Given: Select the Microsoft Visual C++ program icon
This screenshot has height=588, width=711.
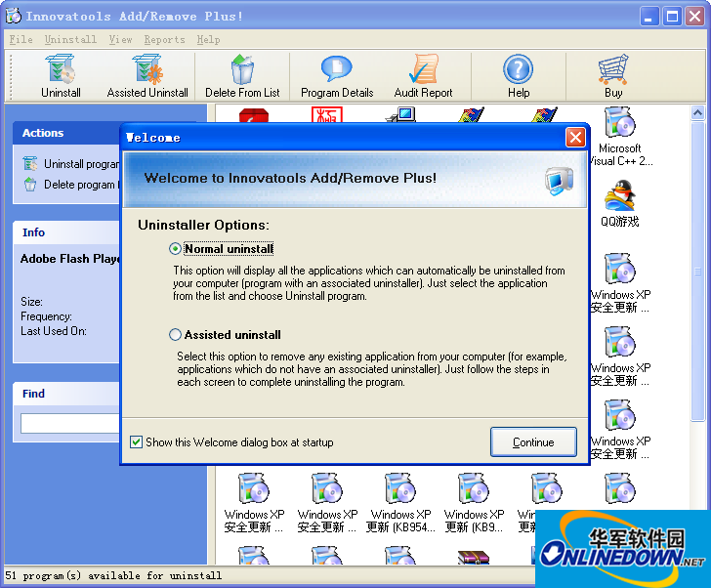Looking at the screenshot, I should [619, 122].
